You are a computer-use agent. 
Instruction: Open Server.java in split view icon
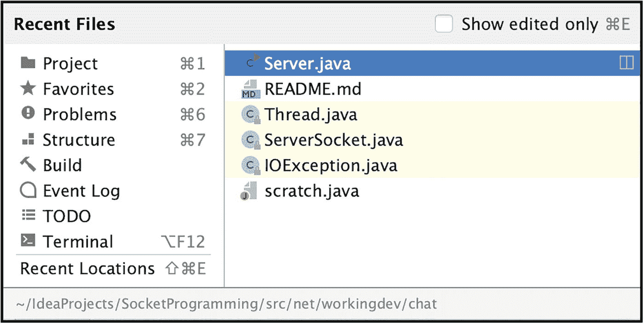pos(627,63)
